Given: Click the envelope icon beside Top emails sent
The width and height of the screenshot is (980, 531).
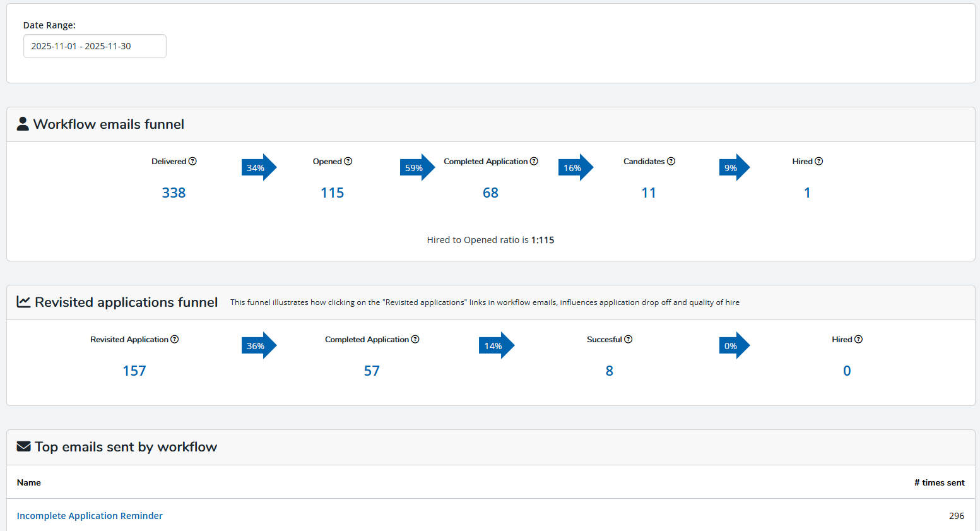Looking at the screenshot, I should [23, 446].
